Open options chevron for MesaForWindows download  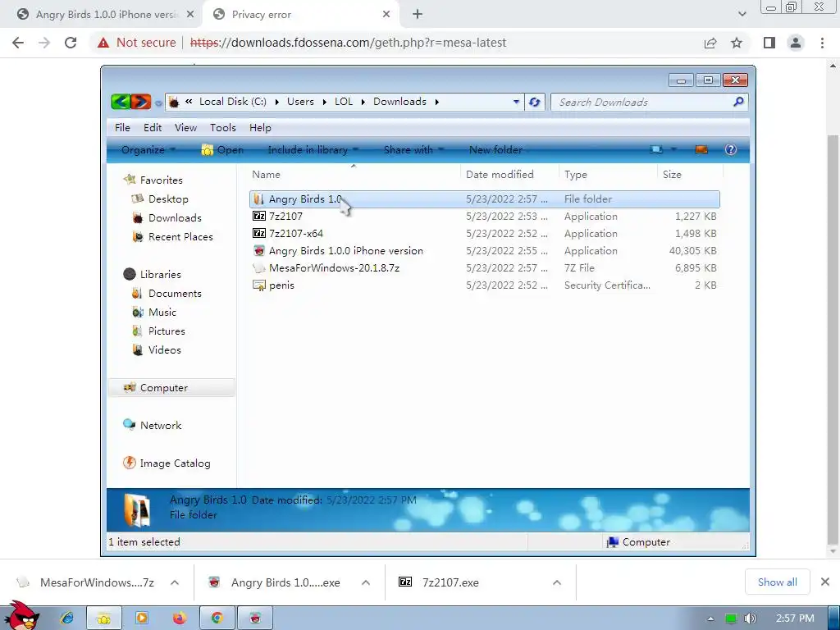pyautogui.click(x=175, y=582)
